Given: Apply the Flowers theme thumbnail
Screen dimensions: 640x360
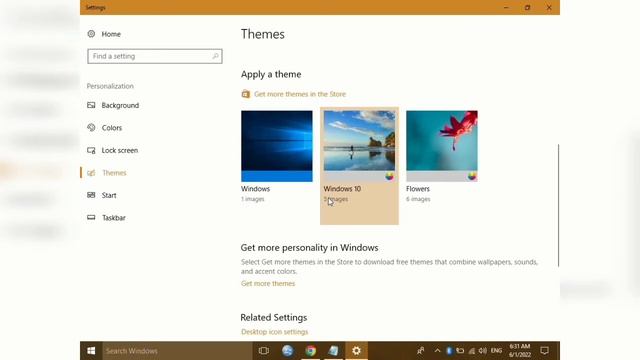Looking at the screenshot, I should [442, 146].
